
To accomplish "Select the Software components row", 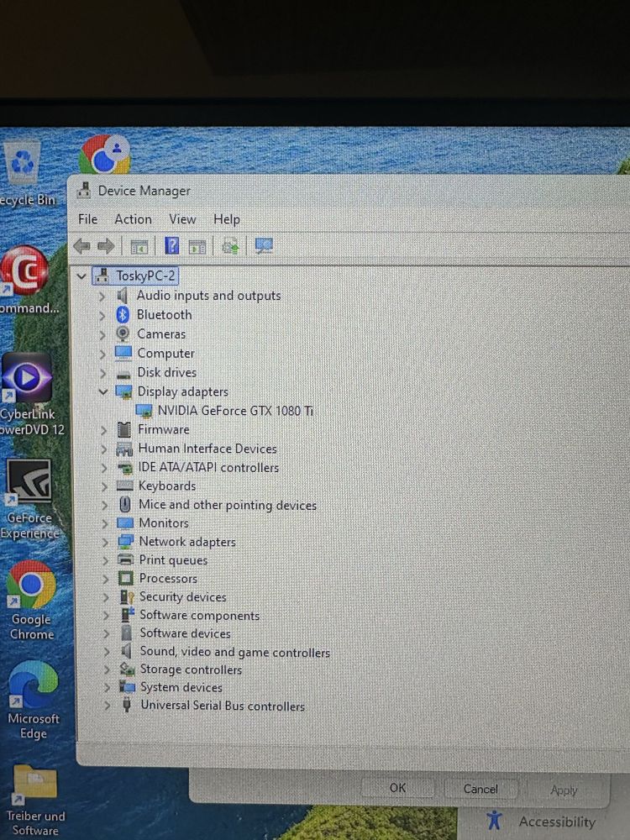I will [199, 616].
